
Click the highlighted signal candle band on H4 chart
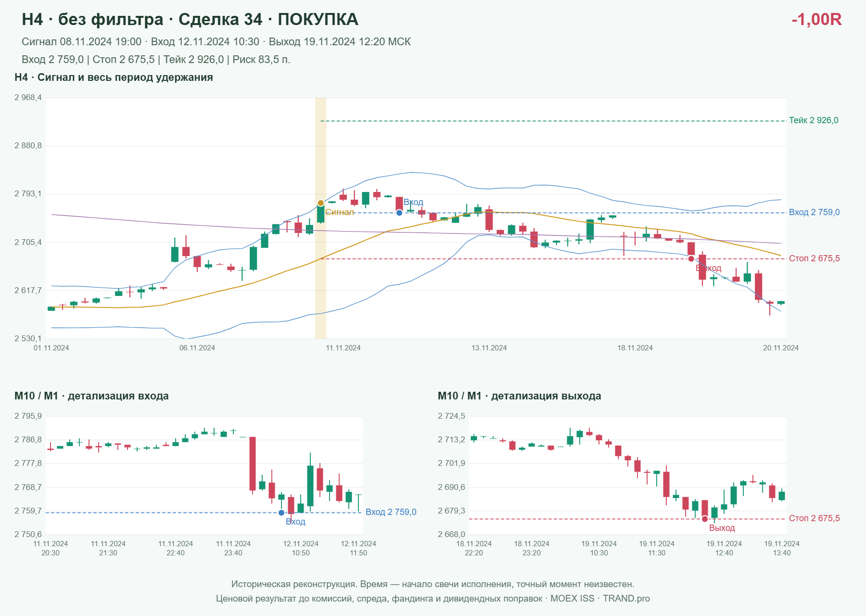(x=320, y=218)
